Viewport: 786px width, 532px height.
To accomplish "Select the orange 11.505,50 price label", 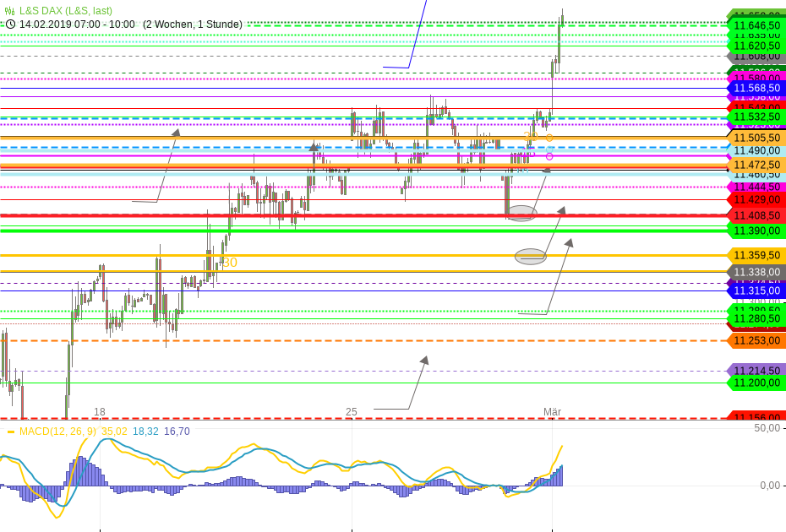I will [756, 138].
